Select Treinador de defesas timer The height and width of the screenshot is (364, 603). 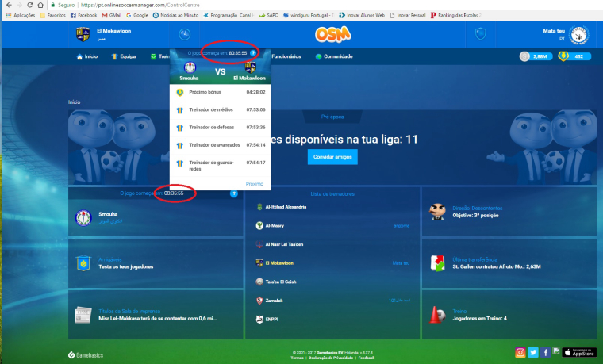tap(220, 128)
